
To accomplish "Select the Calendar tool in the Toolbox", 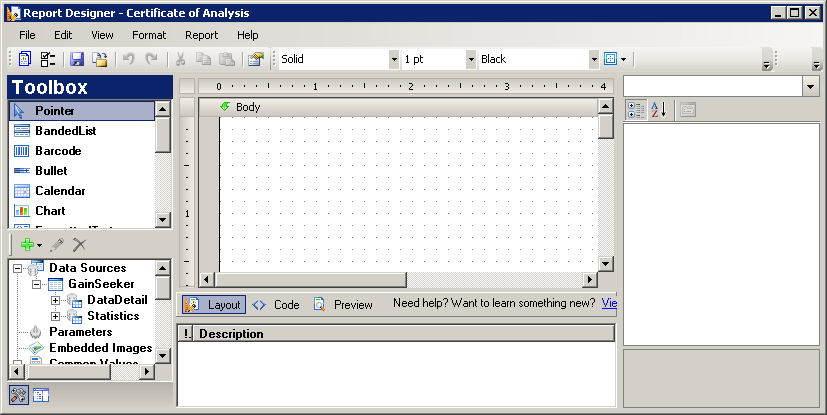I will coord(60,191).
